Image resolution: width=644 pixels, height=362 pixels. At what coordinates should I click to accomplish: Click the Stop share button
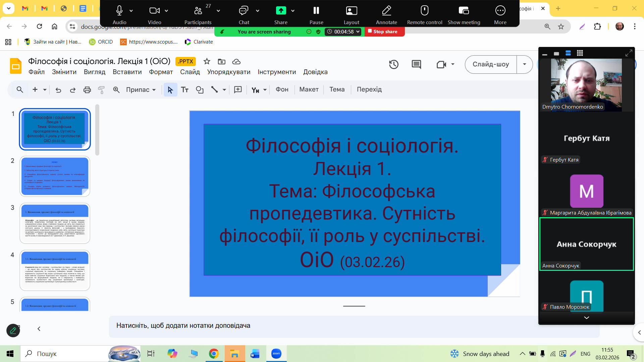384,32
